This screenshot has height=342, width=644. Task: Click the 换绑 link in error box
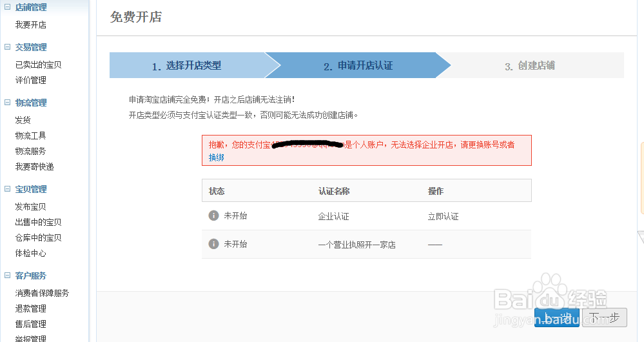(x=217, y=157)
